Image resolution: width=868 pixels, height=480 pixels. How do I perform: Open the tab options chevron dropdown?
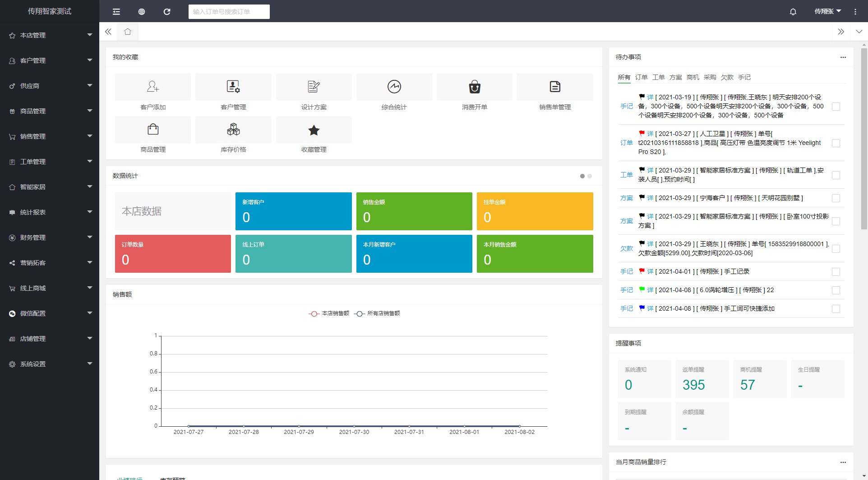(x=859, y=32)
